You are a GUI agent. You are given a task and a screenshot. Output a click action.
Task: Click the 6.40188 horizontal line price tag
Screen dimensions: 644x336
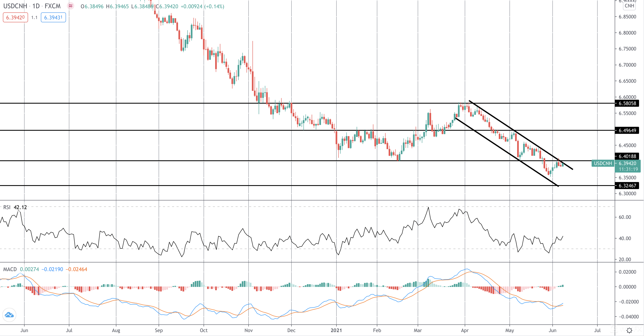click(627, 156)
